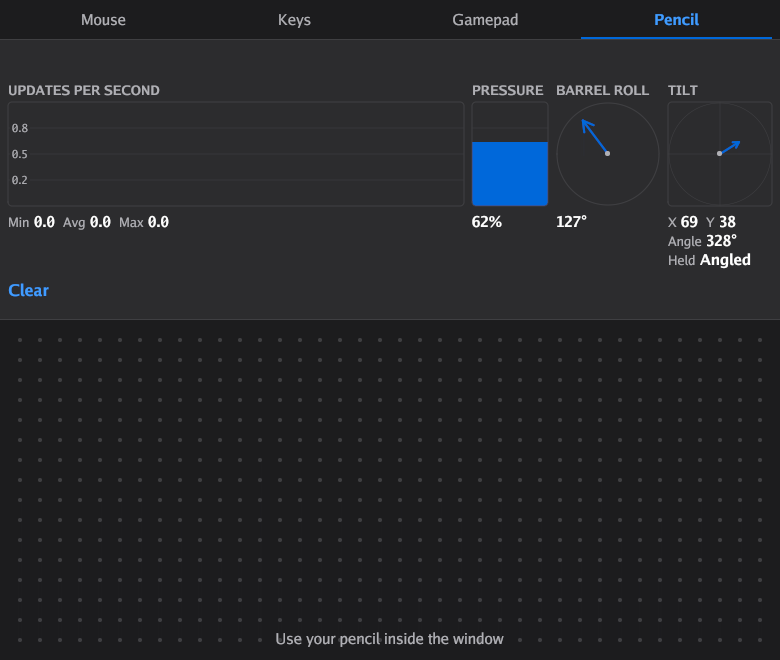Click the Held Angled status text
Image resolution: width=780 pixels, height=660 pixels.
pos(709,260)
